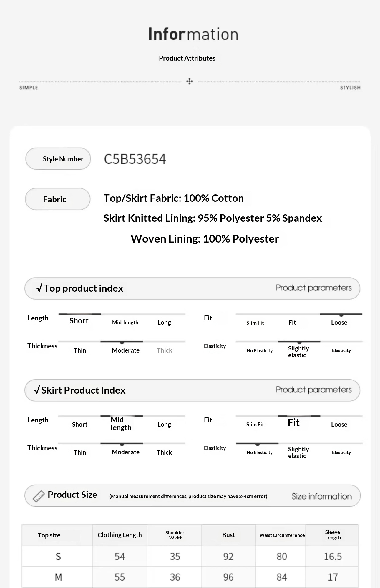Choose Slightly elastic on the top's Elasticity scale
Screen dimensions: 380x588
point(298,352)
